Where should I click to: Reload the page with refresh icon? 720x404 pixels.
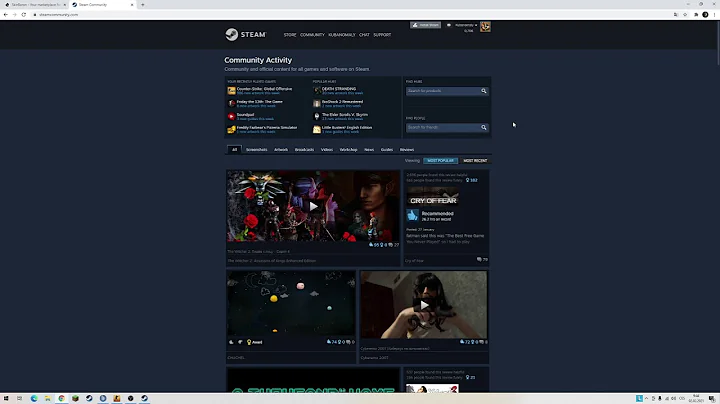pyautogui.click(x=23, y=15)
